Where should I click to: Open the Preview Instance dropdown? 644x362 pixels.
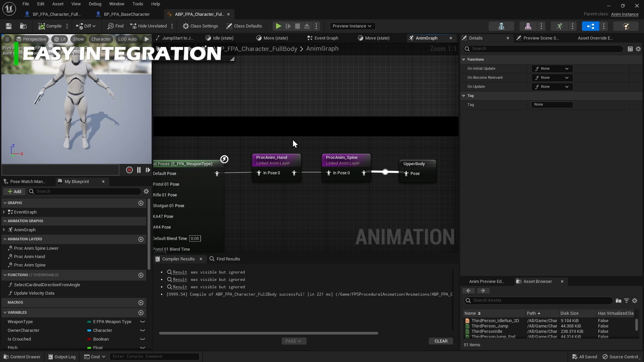pos(352,26)
